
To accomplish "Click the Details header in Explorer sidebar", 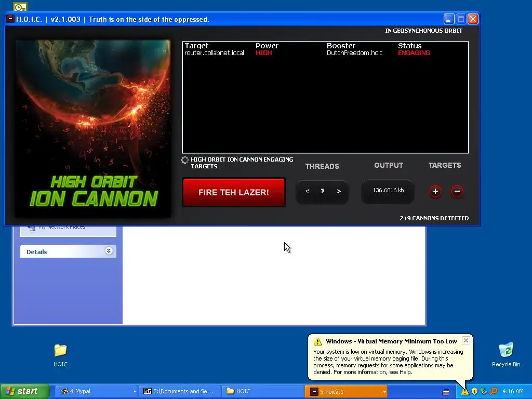I will [x=68, y=251].
